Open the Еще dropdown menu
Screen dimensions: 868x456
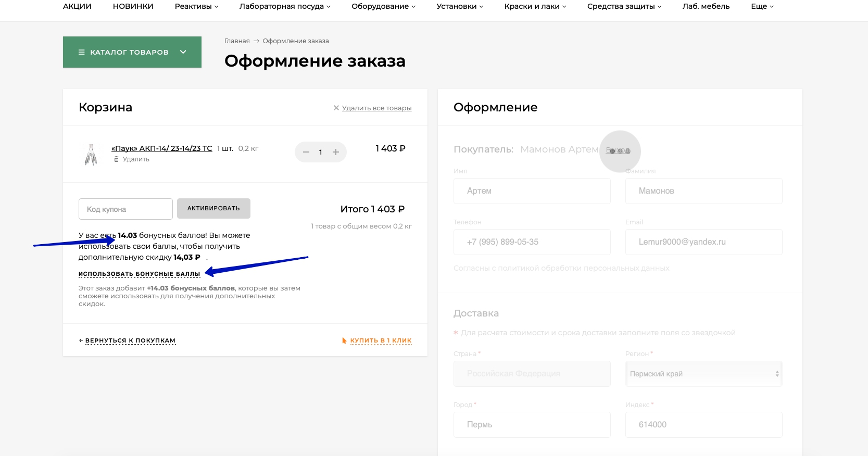pos(762,6)
